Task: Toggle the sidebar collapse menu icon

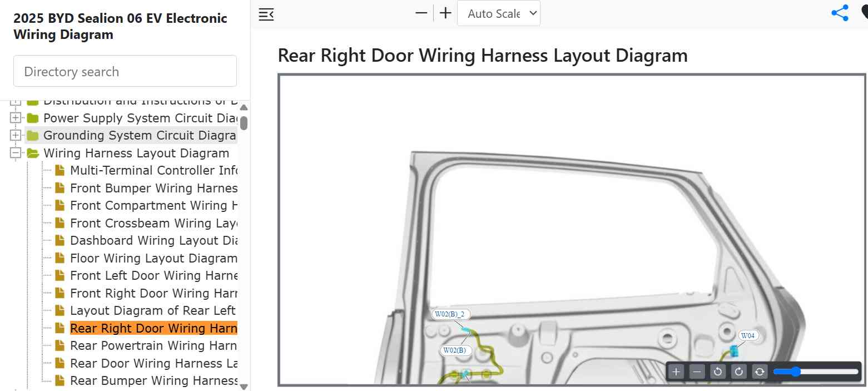Action: (266, 14)
